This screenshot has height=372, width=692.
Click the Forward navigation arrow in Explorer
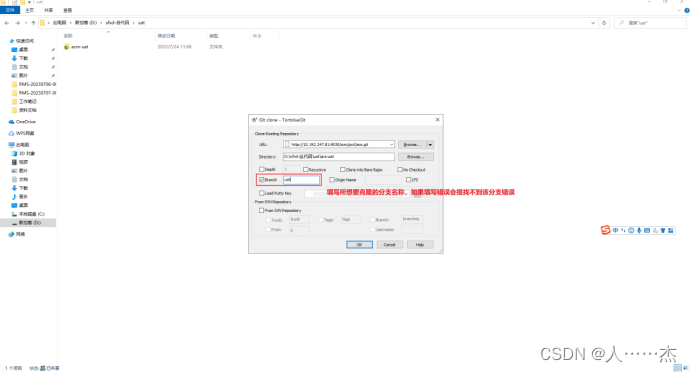pyautogui.click(x=18, y=23)
